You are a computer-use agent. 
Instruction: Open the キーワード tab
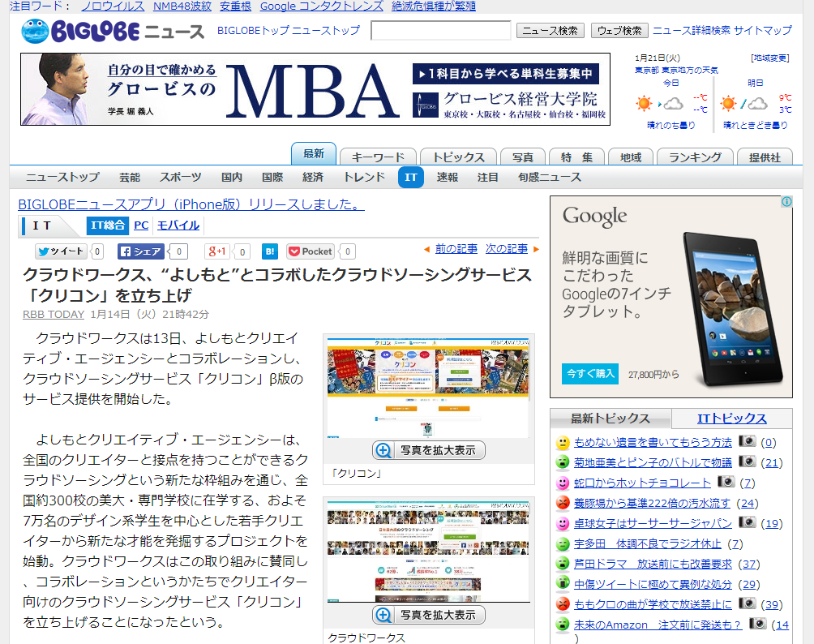click(x=378, y=157)
